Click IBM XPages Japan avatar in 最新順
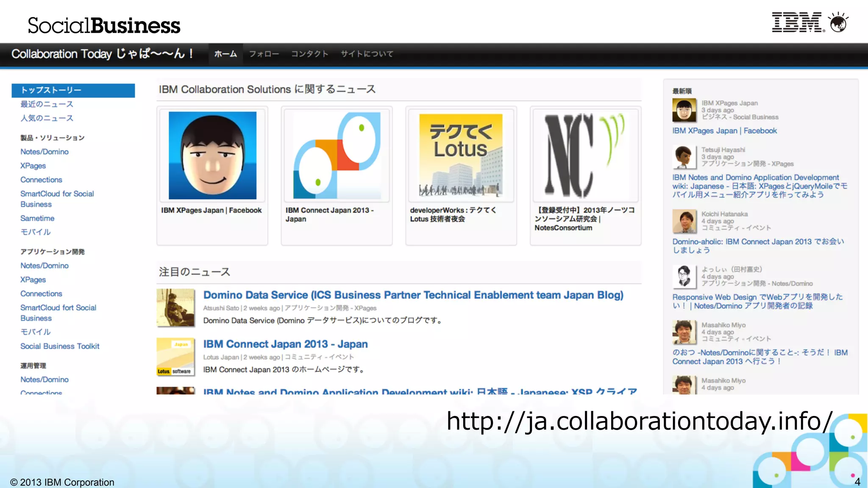Viewport: 868px width, 488px height. (x=684, y=110)
